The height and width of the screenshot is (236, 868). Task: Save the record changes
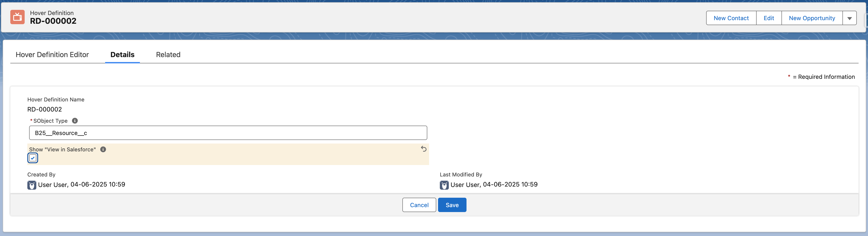[x=452, y=205]
